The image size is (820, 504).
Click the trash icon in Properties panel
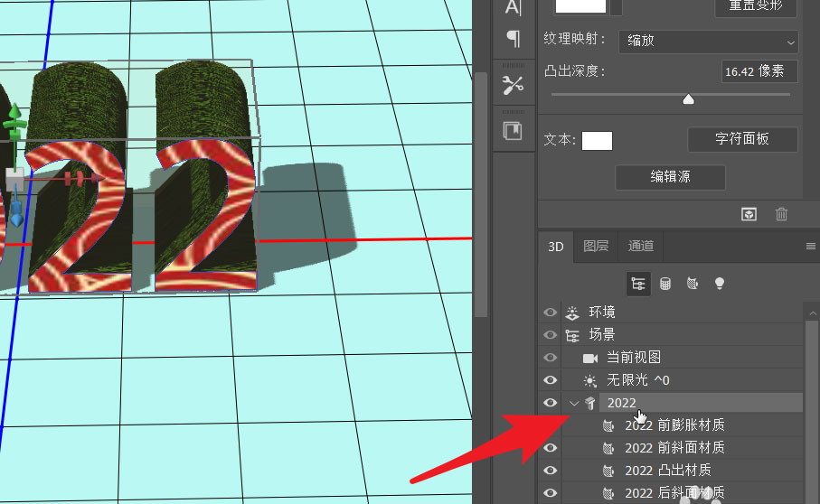pos(781,214)
